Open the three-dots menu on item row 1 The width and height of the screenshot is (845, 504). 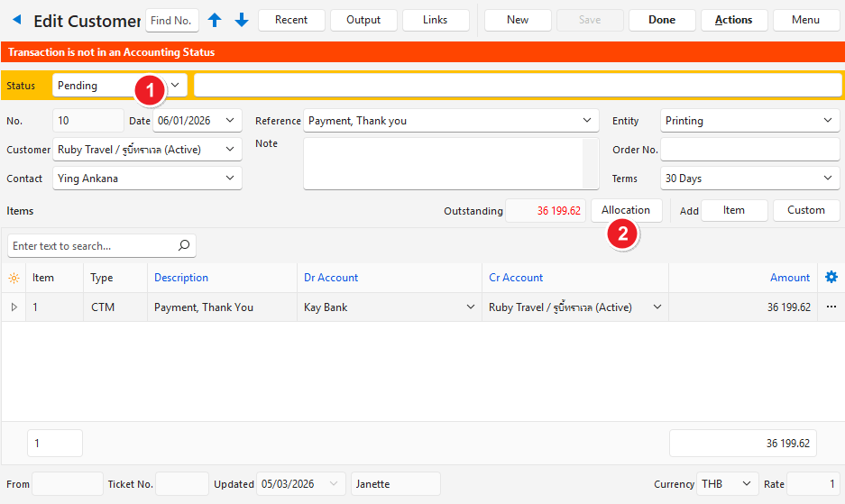(831, 307)
